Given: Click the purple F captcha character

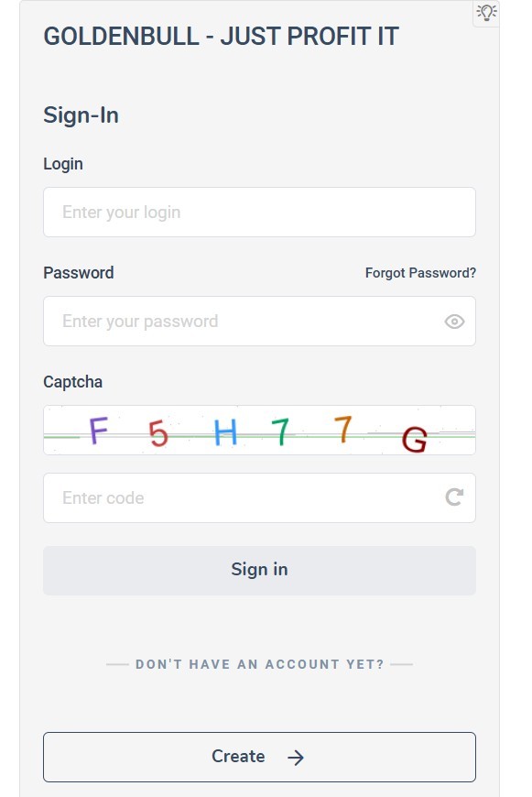Looking at the screenshot, I should pos(99,431).
